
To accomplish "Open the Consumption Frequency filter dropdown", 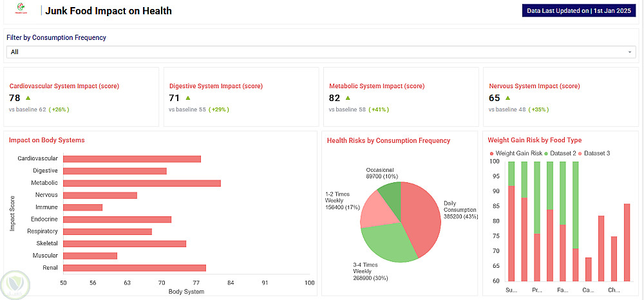I will point(320,52).
